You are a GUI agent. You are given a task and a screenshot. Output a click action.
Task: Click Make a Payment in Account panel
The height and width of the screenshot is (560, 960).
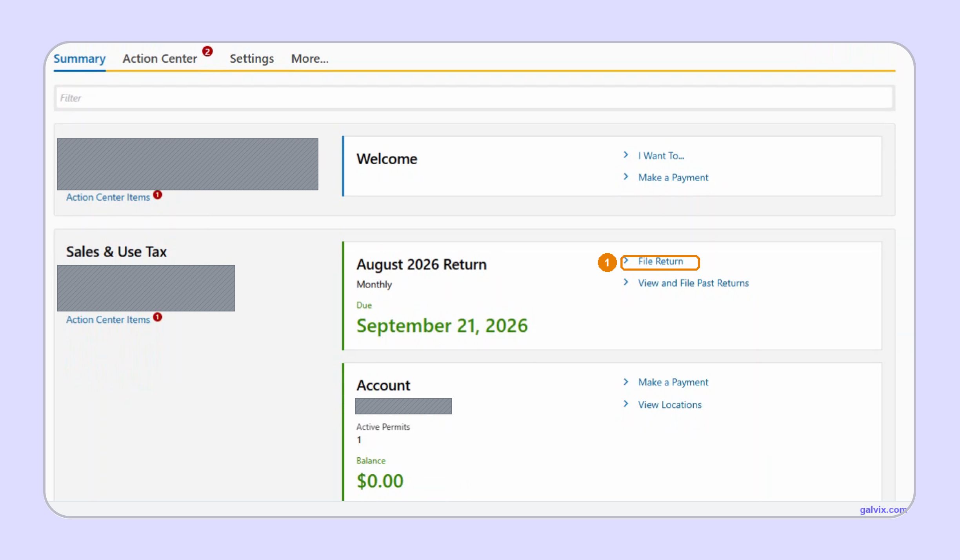pos(673,382)
